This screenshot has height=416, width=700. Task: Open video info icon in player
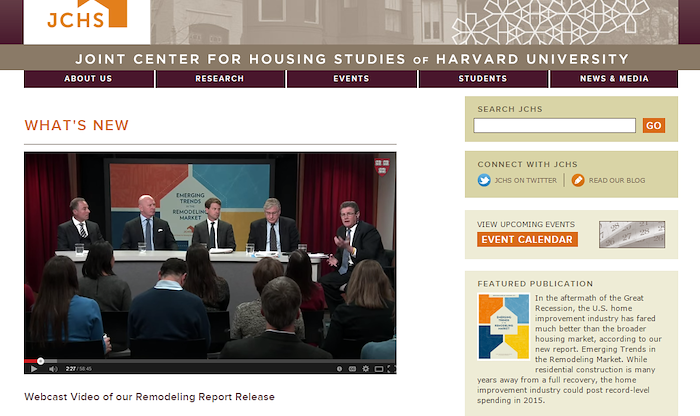pos(339,369)
